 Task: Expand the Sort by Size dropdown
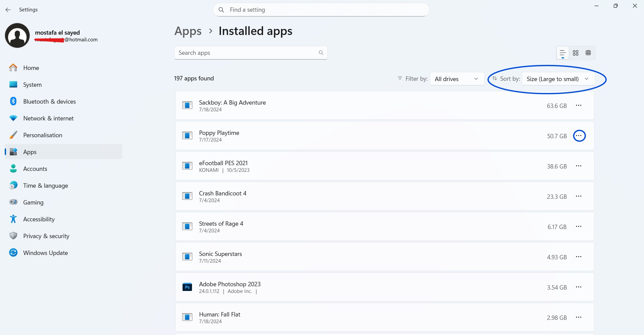(558, 79)
